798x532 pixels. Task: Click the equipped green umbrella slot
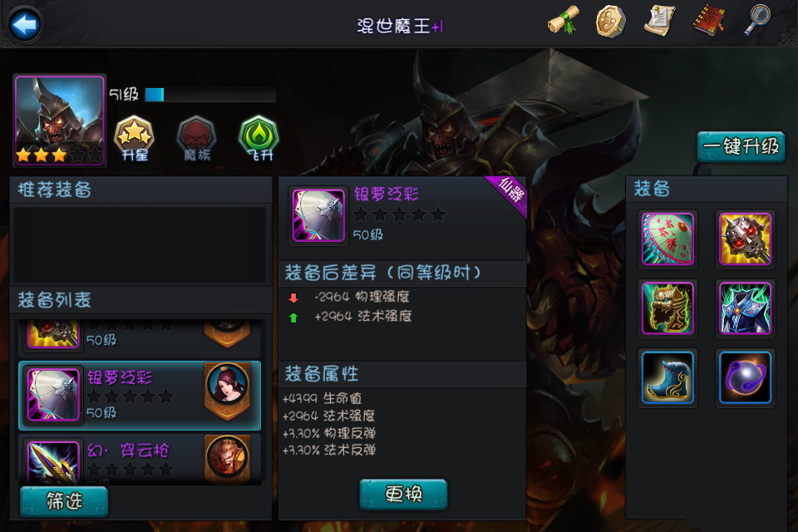click(667, 239)
